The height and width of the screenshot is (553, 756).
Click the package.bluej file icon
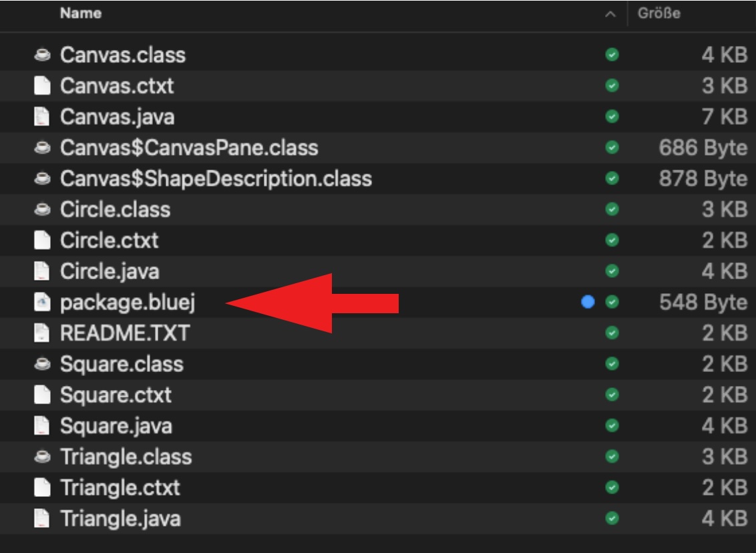tap(42, 302)
